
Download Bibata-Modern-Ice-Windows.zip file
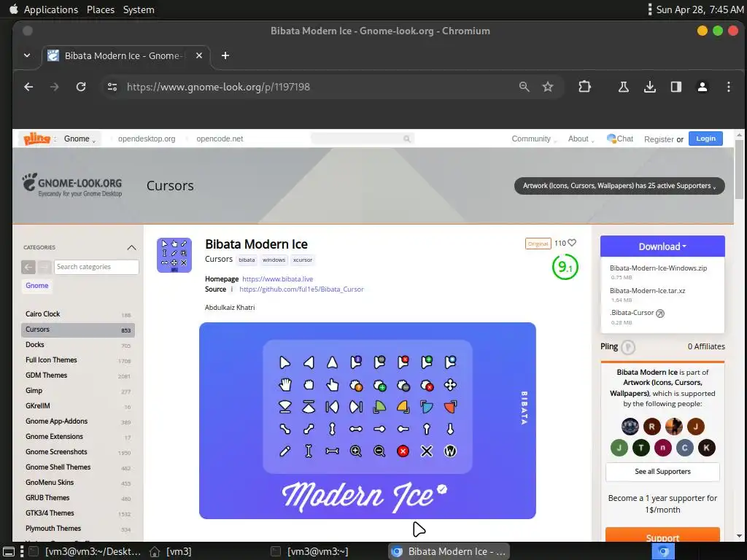click(658, 268)
